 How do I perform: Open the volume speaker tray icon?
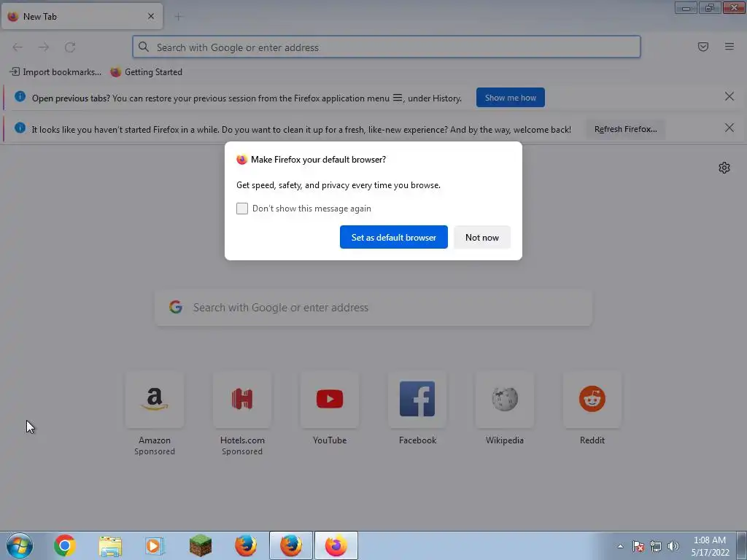coord(673,546)
